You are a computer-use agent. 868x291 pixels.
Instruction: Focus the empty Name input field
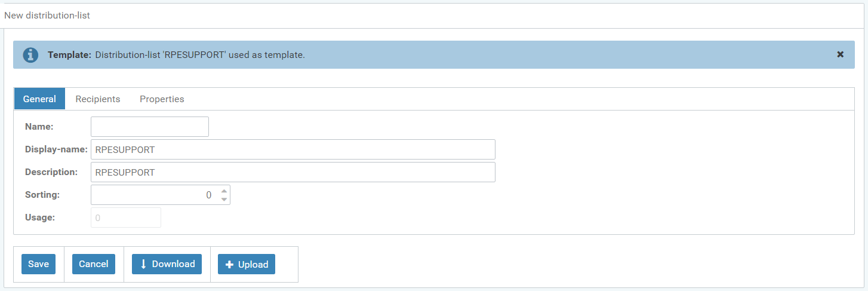click(149, 127)
